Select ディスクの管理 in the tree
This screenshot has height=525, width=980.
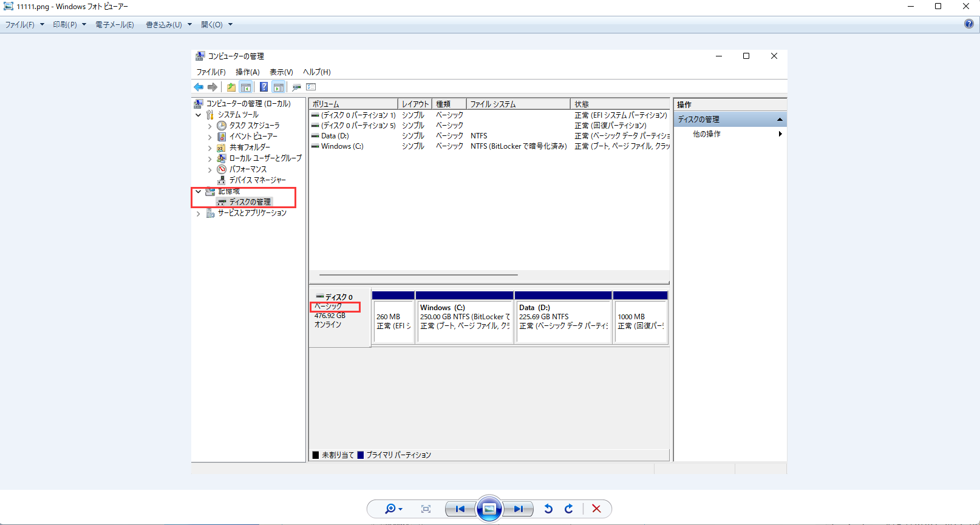coord(250,202)
